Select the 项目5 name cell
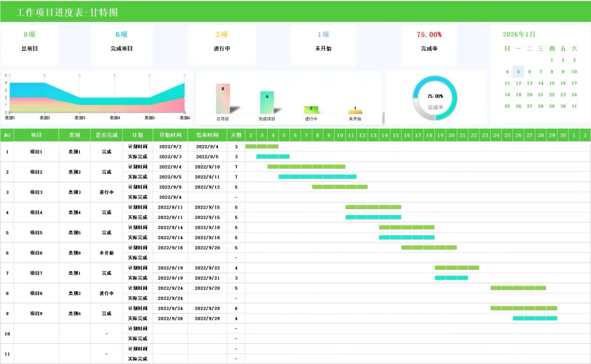 pyautogui.click(x=36, y=233)
